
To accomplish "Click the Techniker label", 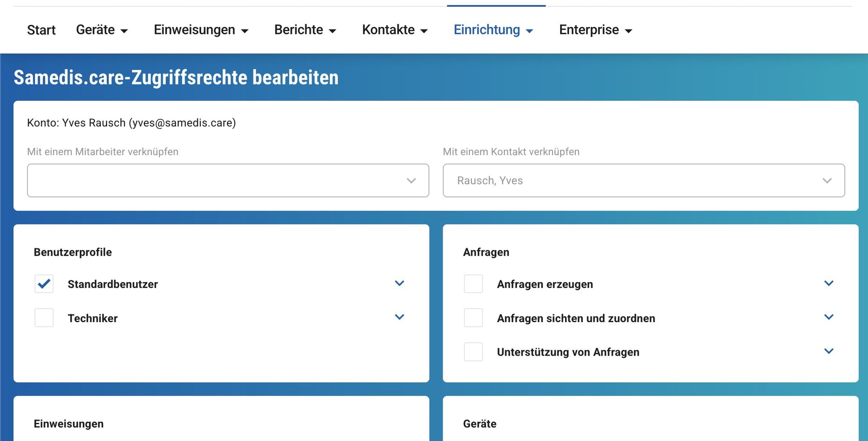I will click(93, 318).
